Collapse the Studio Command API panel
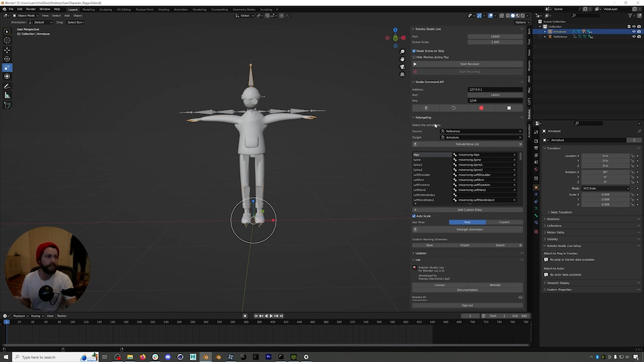 pyautogui.click(x=414, y=82)
